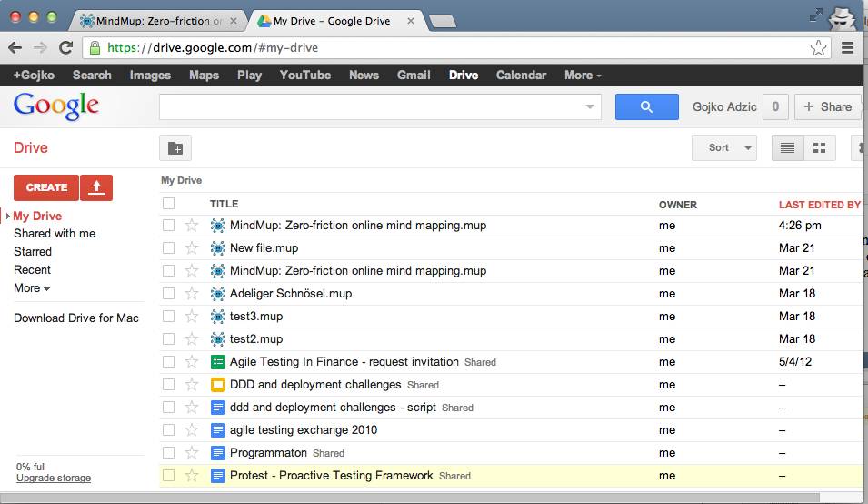Star the New file.mup file
This screenshot has width=868, height=504.
click(192, 248)
